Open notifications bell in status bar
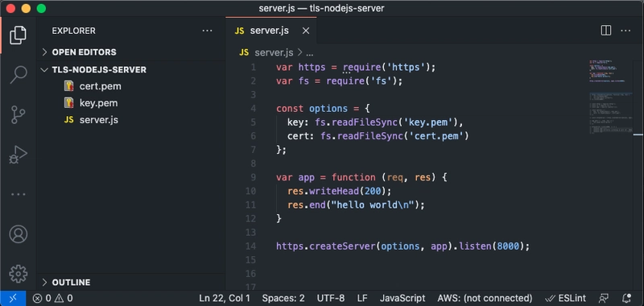The height and width of the screenshot is (306, 644). tap(626, 298)
